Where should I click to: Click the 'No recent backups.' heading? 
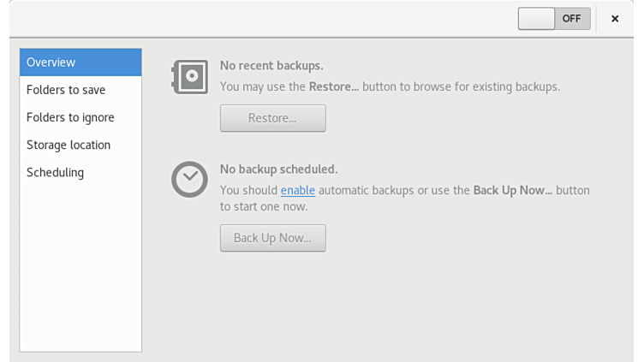click(271, 65)
